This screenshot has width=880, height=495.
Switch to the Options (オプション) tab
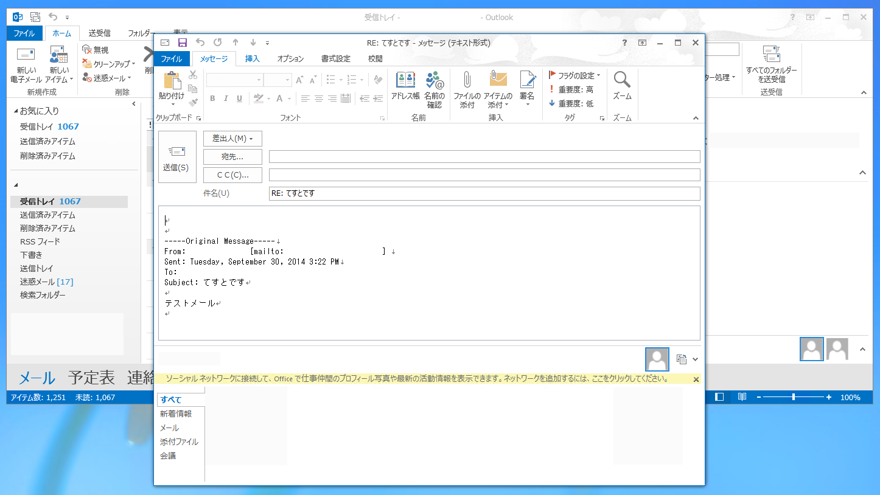click(290, 58)
